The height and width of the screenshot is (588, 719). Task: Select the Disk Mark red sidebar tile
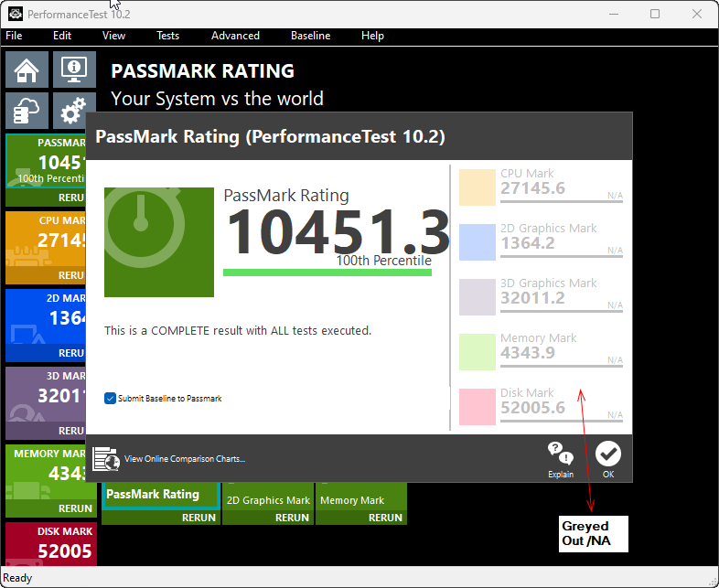51,544
